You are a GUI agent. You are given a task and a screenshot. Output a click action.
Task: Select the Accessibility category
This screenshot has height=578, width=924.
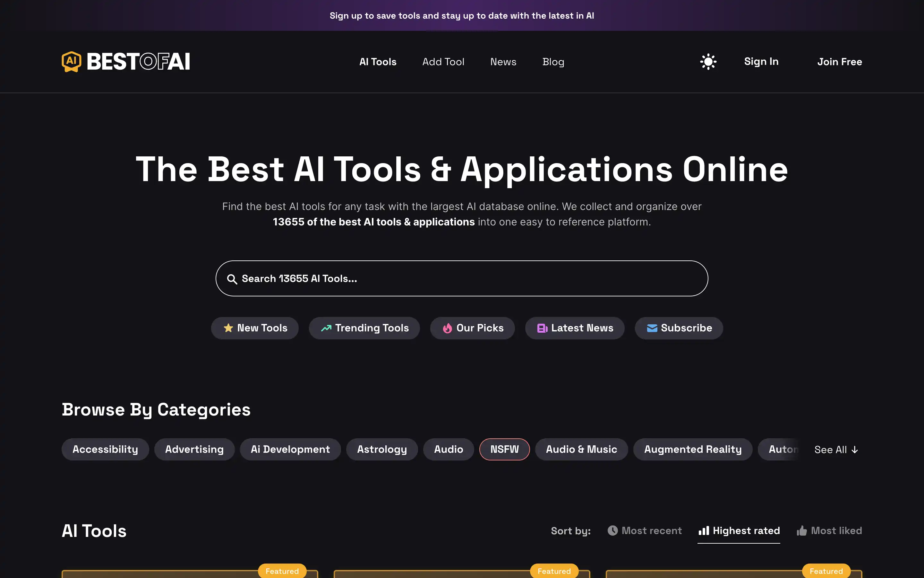(105, 449)
